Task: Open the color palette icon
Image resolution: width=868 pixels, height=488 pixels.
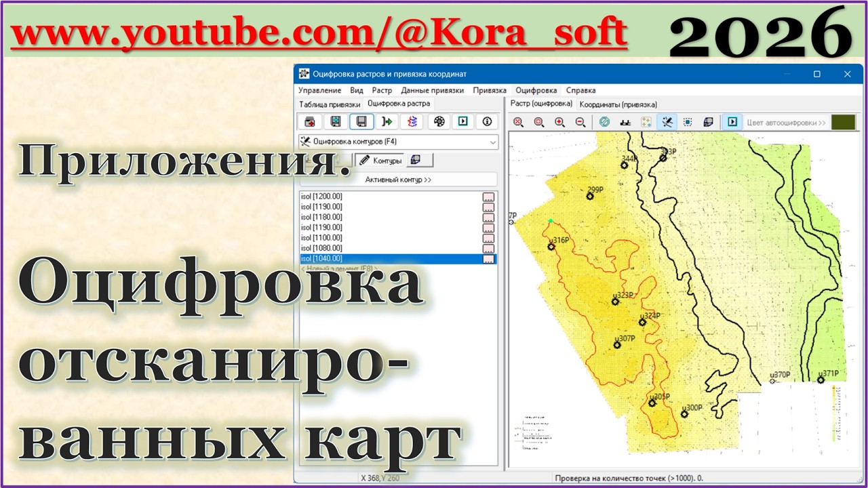Action: [439, 121]
